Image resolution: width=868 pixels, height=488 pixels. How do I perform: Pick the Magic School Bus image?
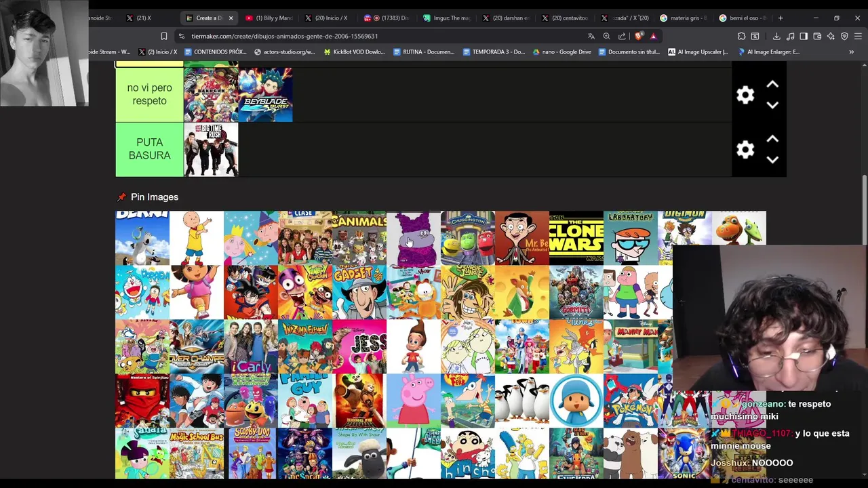(x=197, y=453)
